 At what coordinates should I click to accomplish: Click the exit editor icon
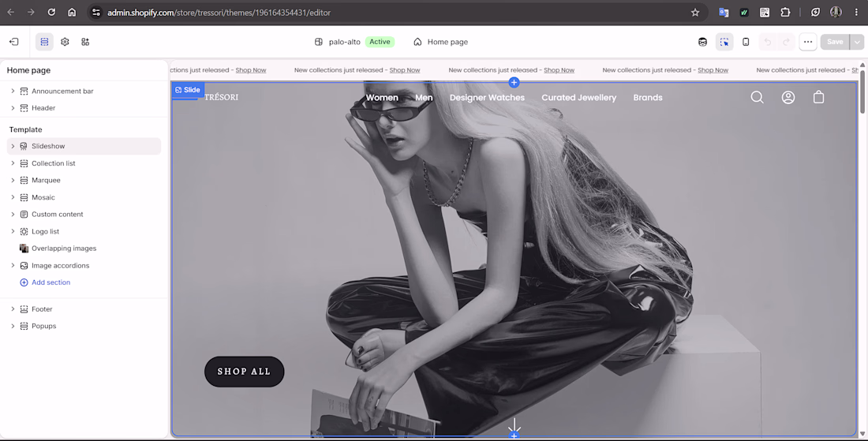tap(14, 42)
